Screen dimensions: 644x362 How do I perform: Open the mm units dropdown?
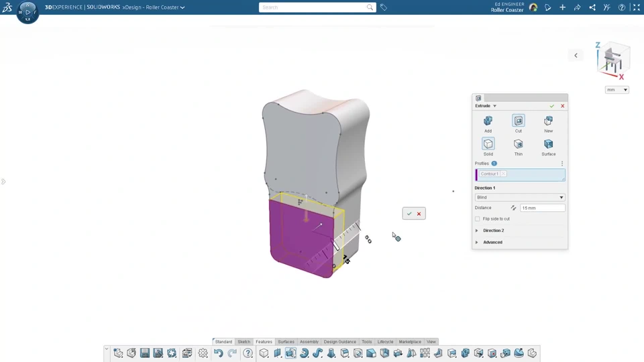tap(617, 90)
